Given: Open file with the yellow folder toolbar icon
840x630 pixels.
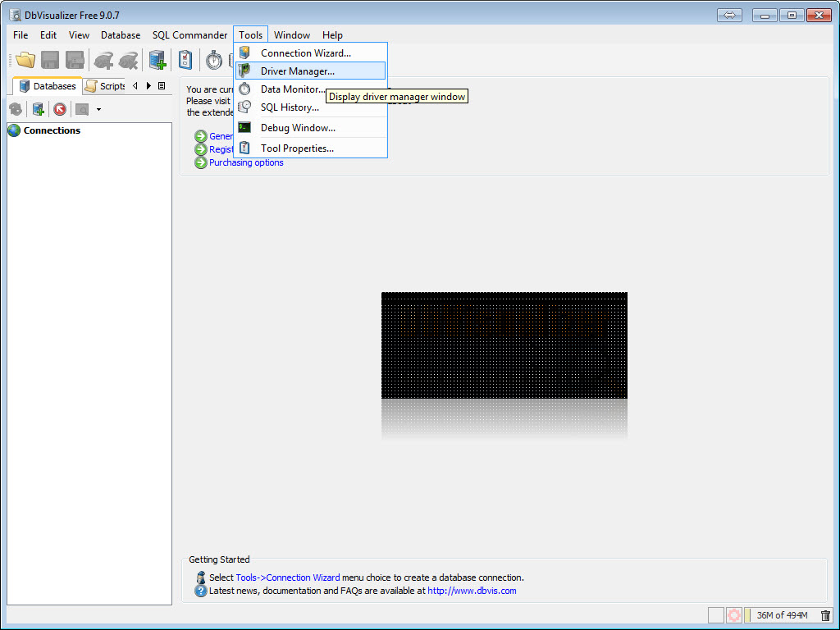Looking at the screenshot, I should 25,60.
